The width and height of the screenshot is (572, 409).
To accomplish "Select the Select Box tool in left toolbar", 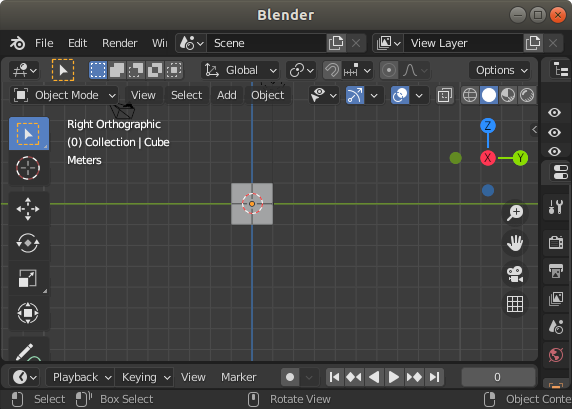I will pyautogui.click(x=29, y=134).
